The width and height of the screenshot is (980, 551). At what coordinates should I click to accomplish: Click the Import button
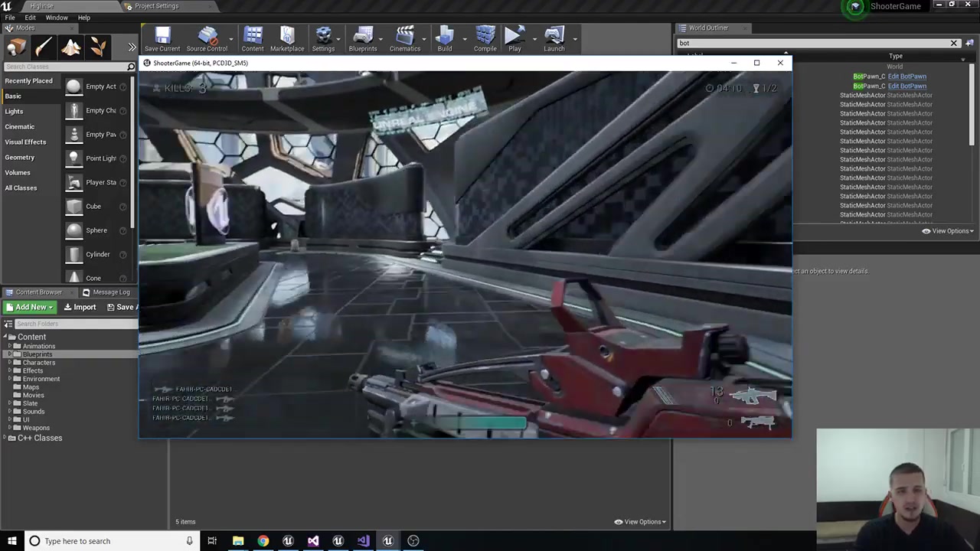(80, 308)
